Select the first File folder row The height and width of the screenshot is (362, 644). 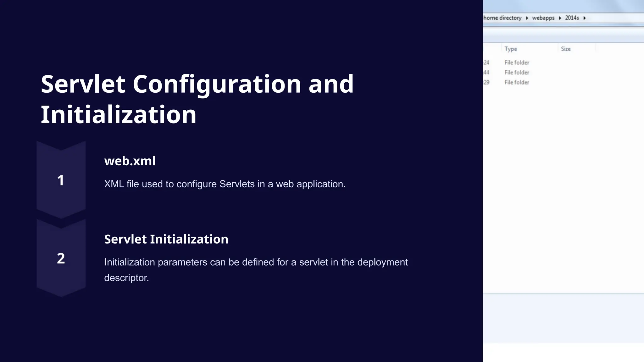[517, 63]
